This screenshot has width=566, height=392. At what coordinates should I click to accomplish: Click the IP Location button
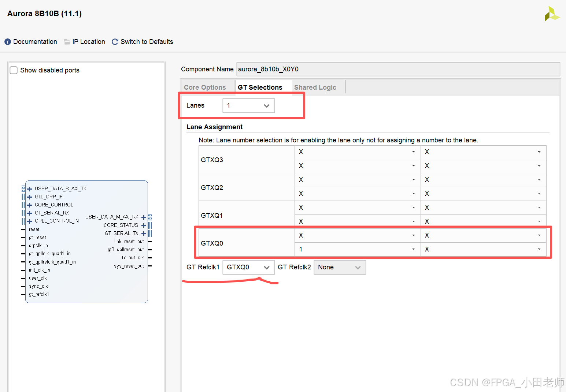tap(89, 42)
